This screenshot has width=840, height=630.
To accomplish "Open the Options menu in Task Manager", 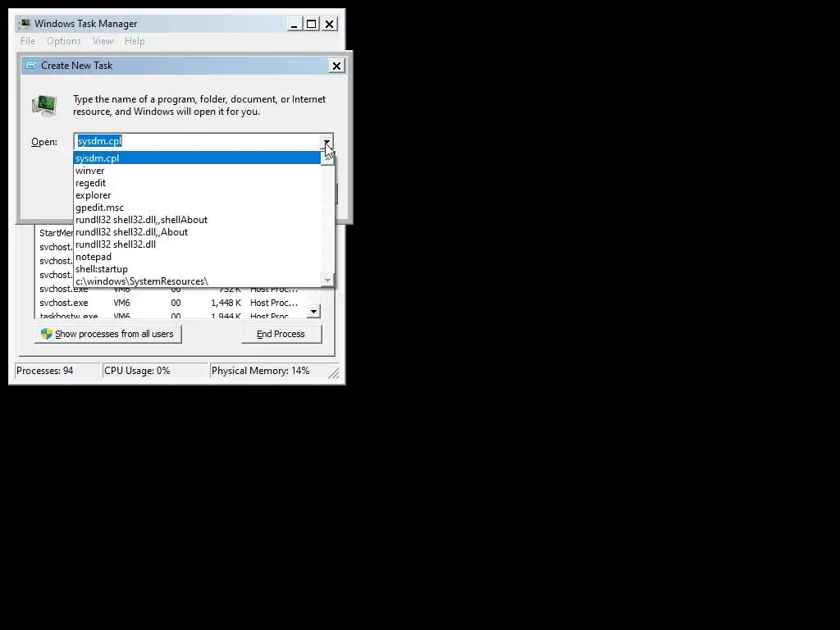I will tap(64, 41).
